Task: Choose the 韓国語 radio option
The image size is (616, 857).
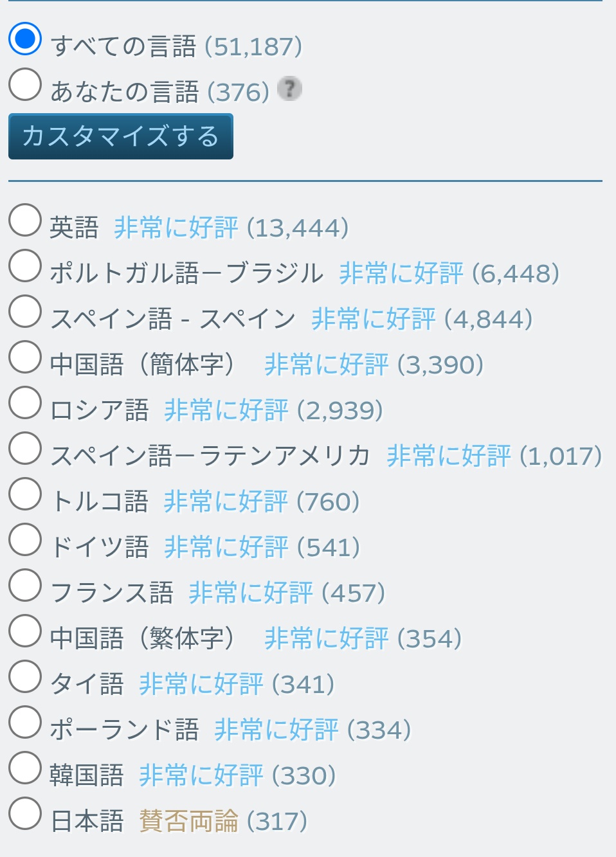Action: pyautogui.click(x=25, y=768)
